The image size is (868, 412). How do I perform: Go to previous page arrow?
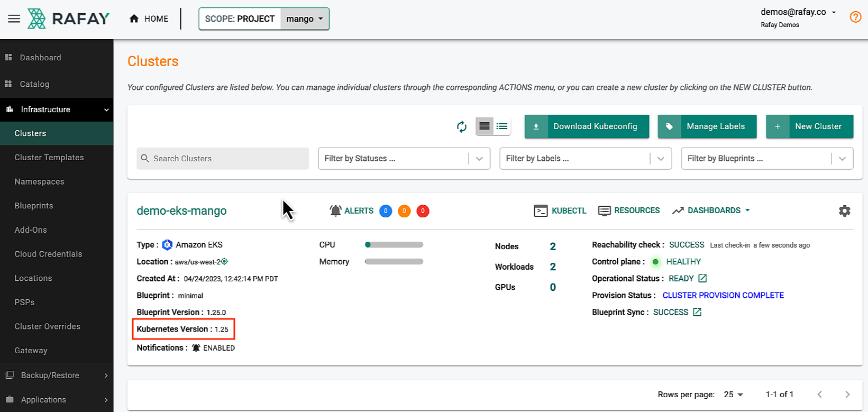[819, 395]
